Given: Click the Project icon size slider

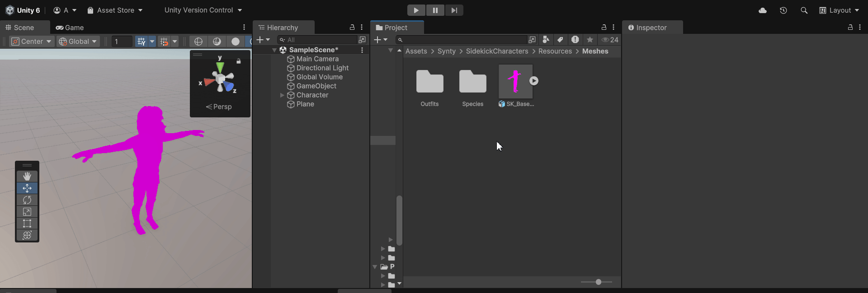Looking at the screenshot, I should pos(598,282).
